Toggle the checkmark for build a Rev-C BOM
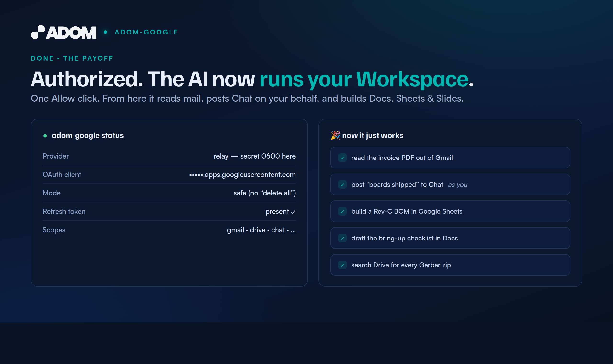 point(342,211)
